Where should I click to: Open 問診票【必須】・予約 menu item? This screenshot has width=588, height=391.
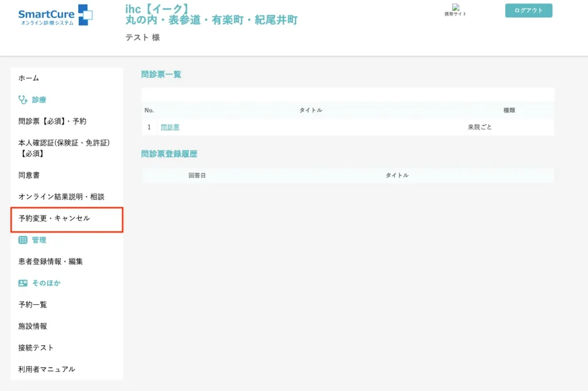coord(52,121)
